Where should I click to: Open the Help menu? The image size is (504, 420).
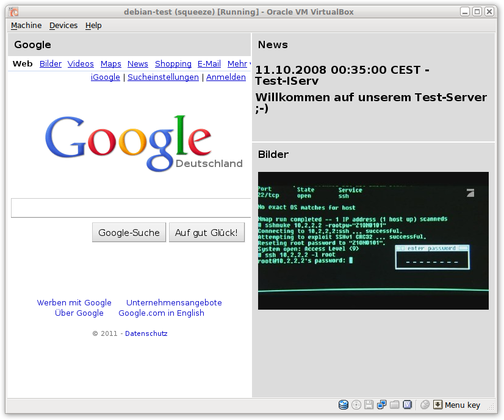93,26
